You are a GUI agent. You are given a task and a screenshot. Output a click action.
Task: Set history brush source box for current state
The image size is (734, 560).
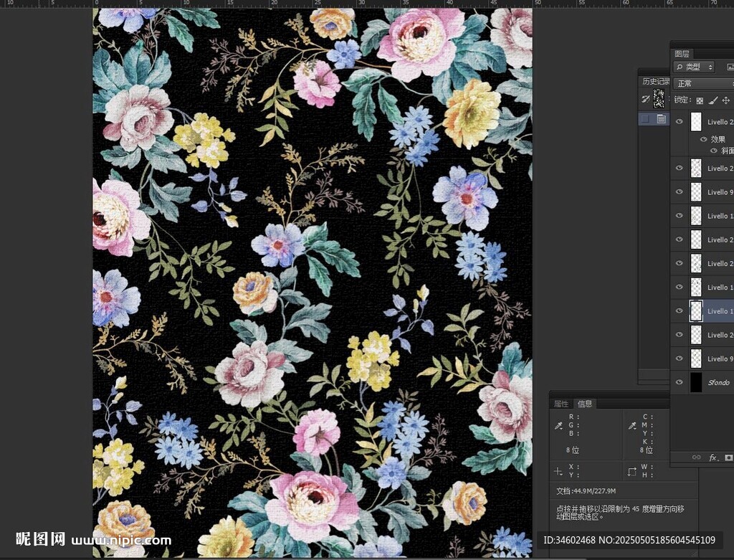click(x=645, y=119)
